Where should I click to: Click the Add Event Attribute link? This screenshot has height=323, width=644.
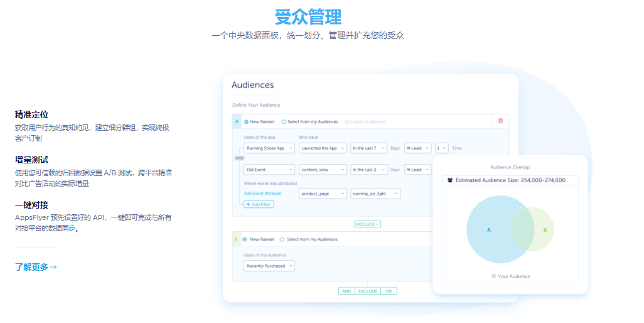[x=262, y=193]
